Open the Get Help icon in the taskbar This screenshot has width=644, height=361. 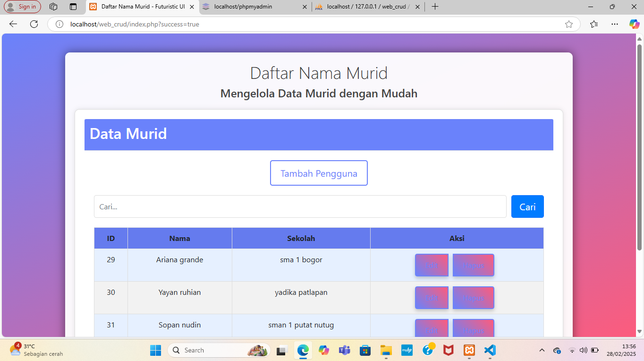coord(428,349)
